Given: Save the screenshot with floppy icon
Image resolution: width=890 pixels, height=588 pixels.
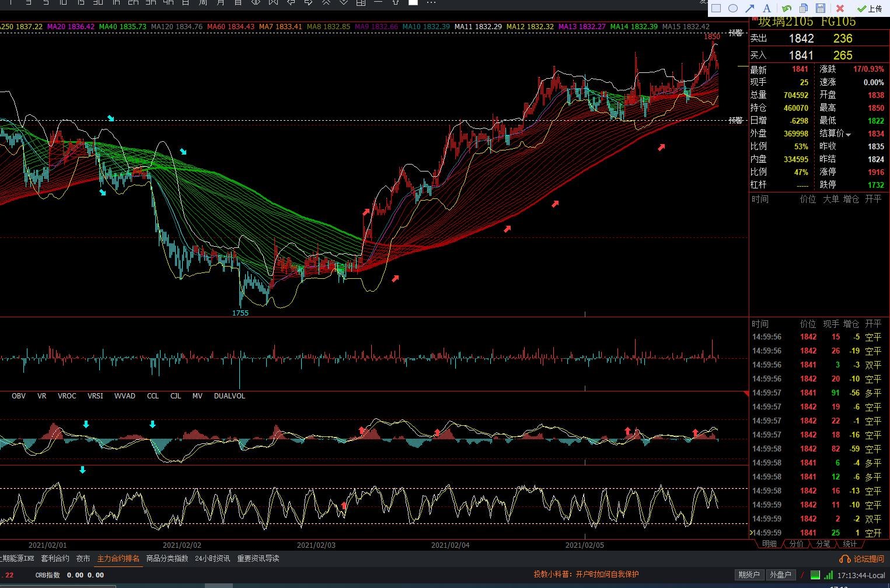Looking at the screenshot, I should [821, 8].
